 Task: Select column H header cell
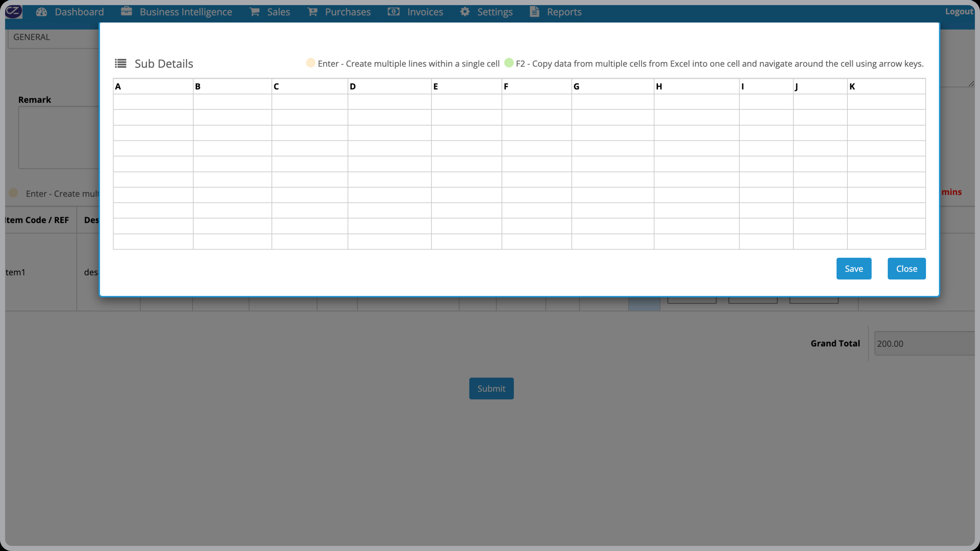pyautogui.click(x=697, y=86)
